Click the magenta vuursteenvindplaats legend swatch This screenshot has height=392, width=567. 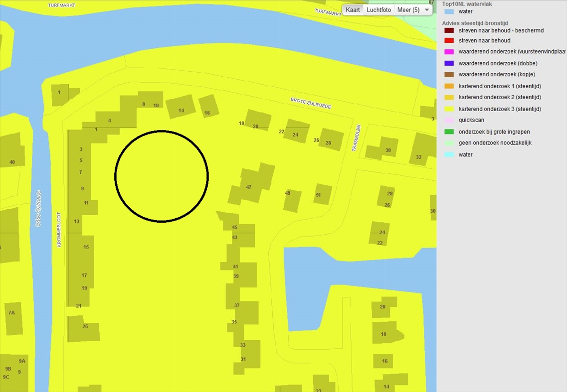(449, 52)
